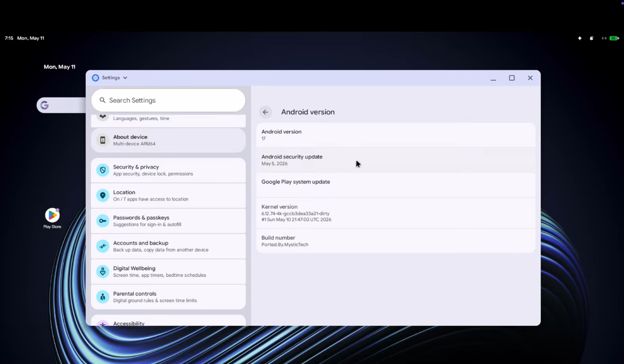Click inside the Search Settings field

pos(168,100)
